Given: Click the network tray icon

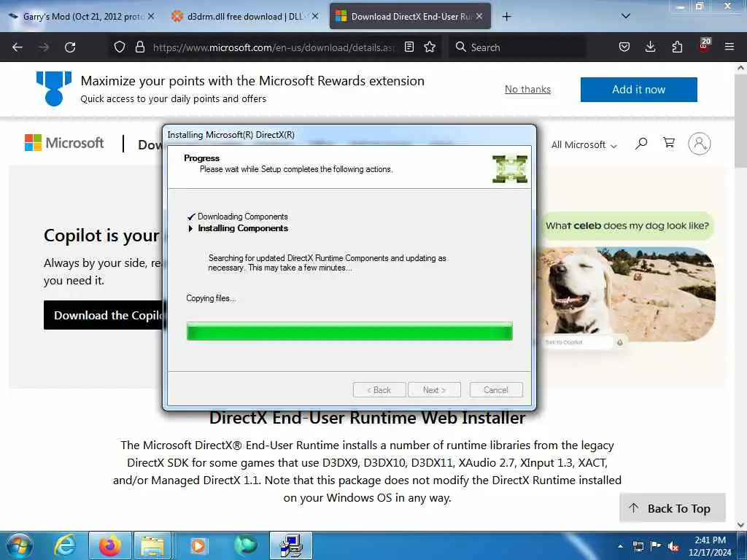Looking at the screenshot, I should click(x=638, y=546).
